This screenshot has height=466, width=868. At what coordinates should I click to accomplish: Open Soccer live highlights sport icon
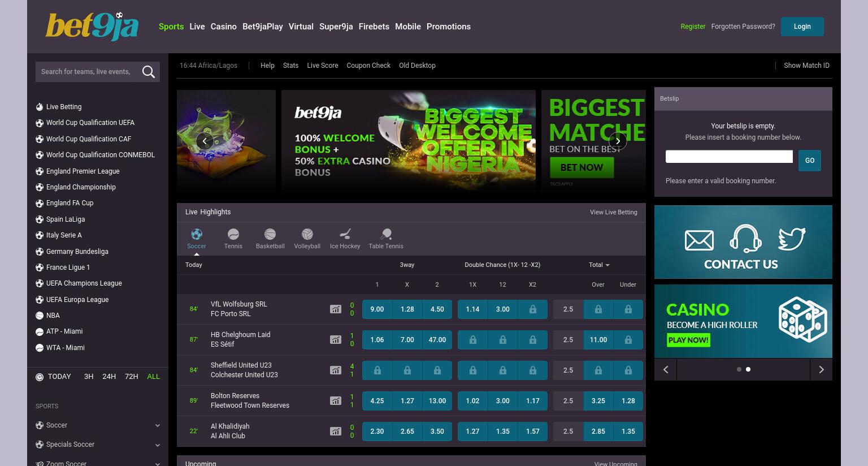[197, 234]
